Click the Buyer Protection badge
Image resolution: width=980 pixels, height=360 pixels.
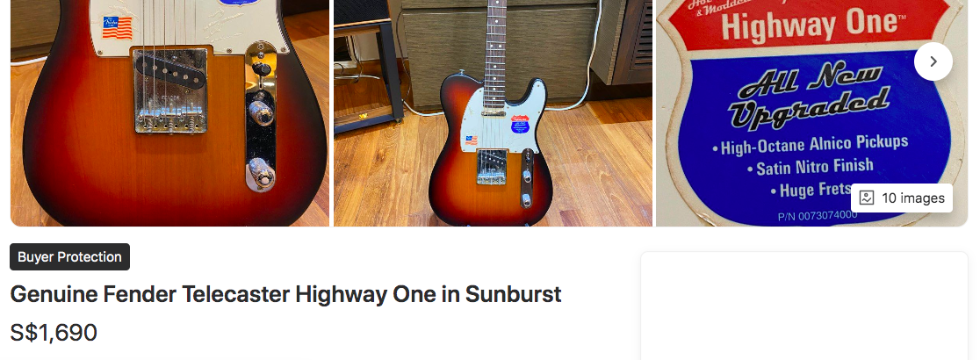[x=70, y=257]
